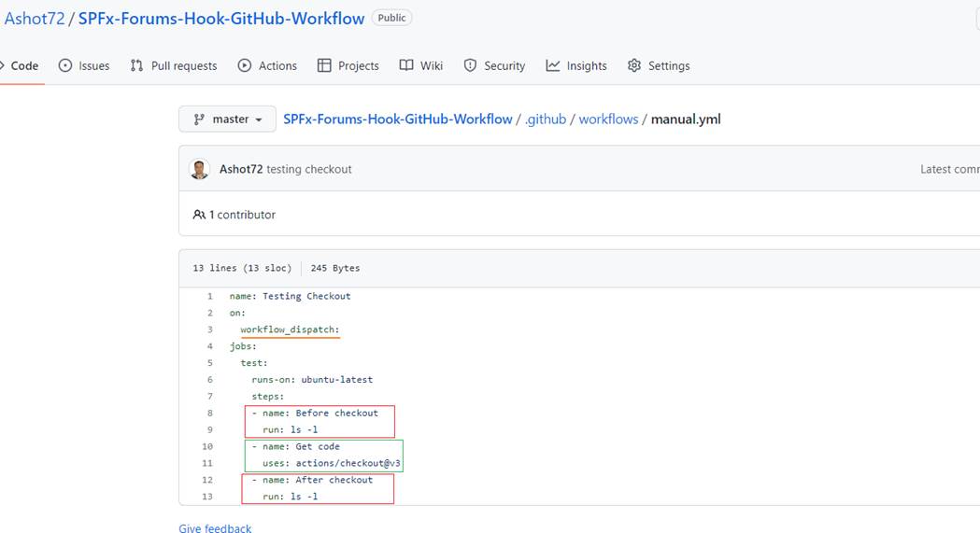
Task: Click the Actions play icon
Action: pos(245,65)
